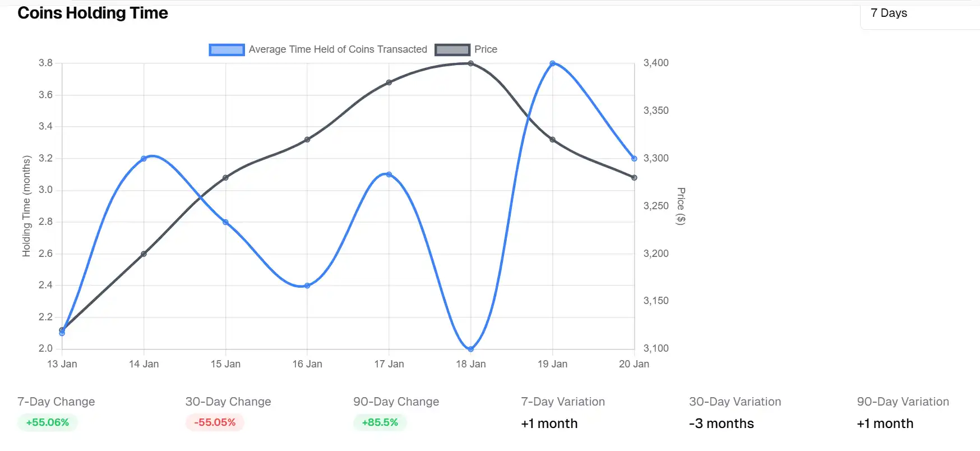Select the price data point on 18 Jan peak

[471, 63]
